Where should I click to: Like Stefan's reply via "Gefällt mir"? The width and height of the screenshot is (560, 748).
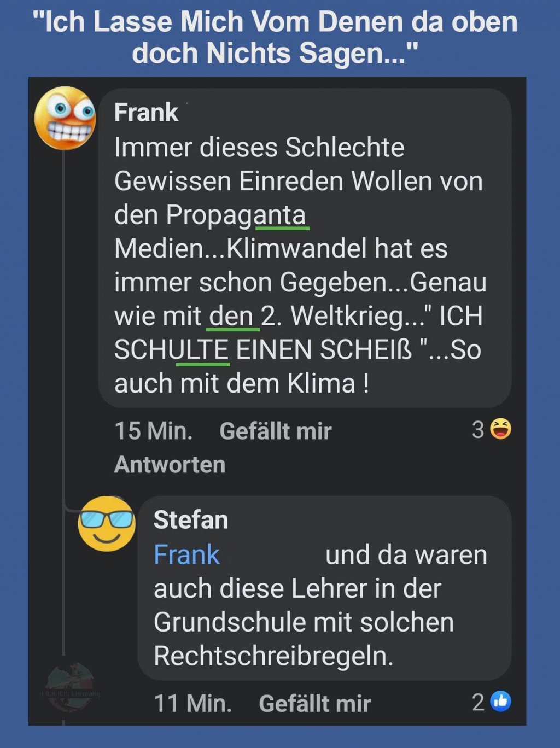tap(314, 704)
